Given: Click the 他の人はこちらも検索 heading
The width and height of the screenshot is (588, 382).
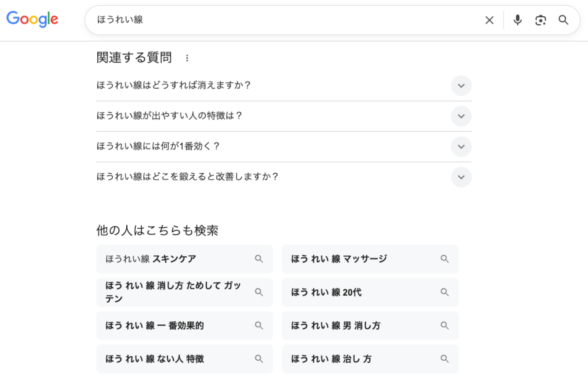Looking at the screenshot, I should (157, 230).
